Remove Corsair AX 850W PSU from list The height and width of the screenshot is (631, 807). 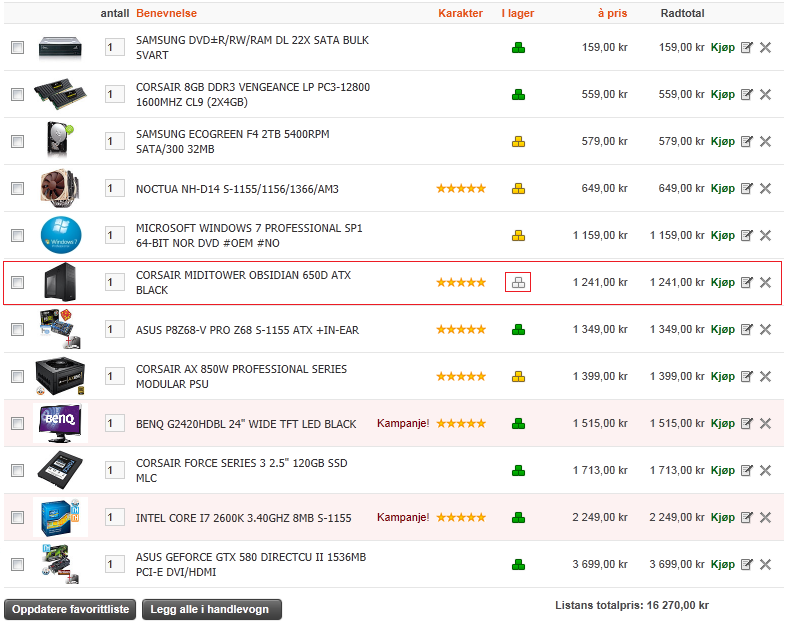coord(765,377)
